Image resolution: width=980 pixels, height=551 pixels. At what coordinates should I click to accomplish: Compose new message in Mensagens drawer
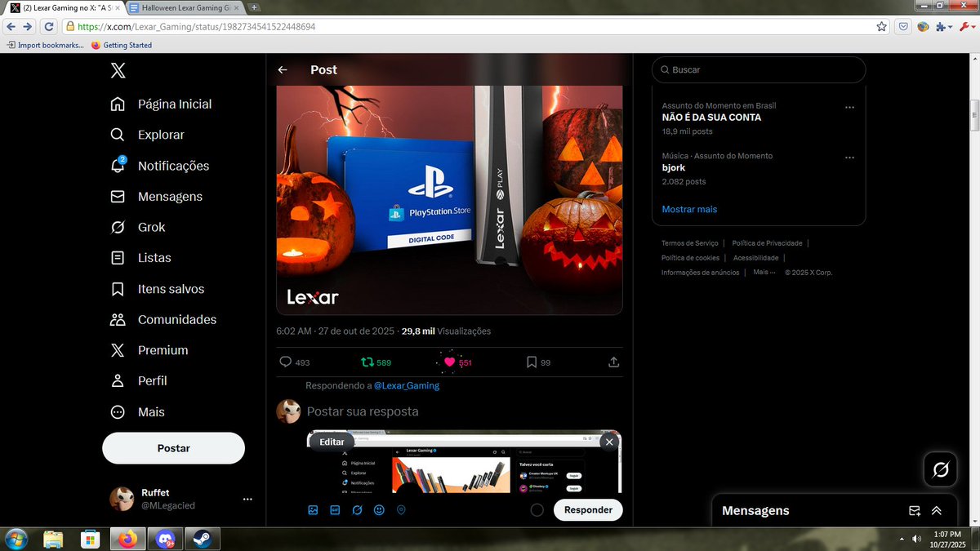(x=915, y=511)
